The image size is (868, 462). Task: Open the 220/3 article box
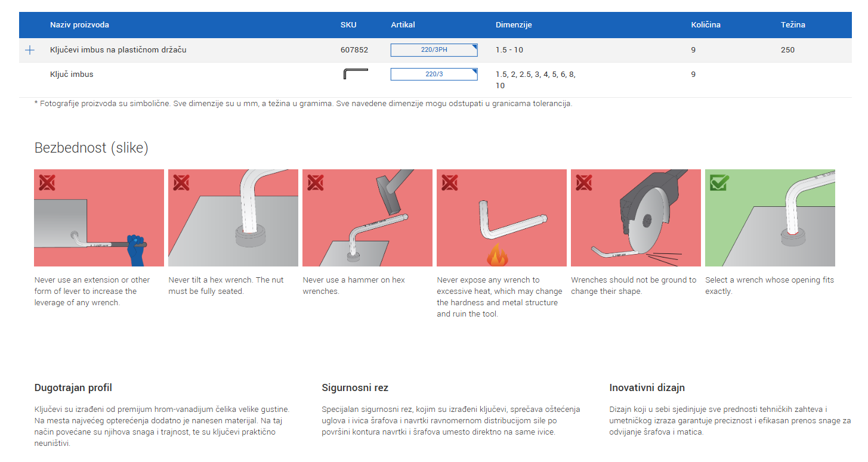[x=434, y=75]
